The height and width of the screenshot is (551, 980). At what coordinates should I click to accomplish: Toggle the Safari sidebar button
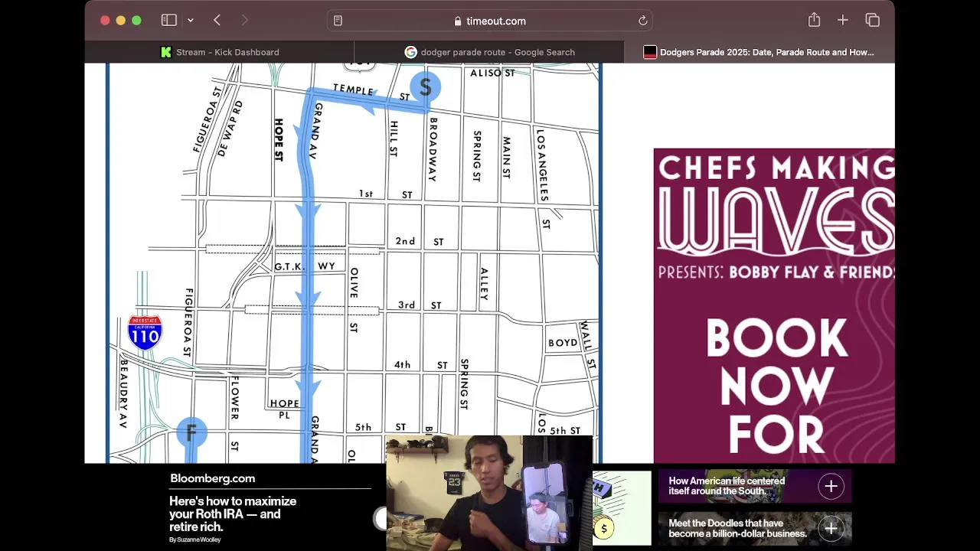tap(169, 21)
